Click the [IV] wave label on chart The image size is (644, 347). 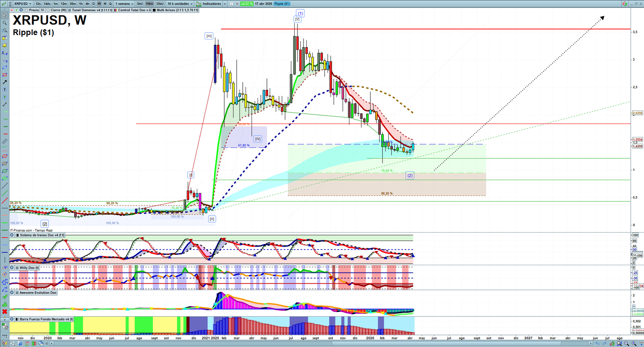click(258, 139)
